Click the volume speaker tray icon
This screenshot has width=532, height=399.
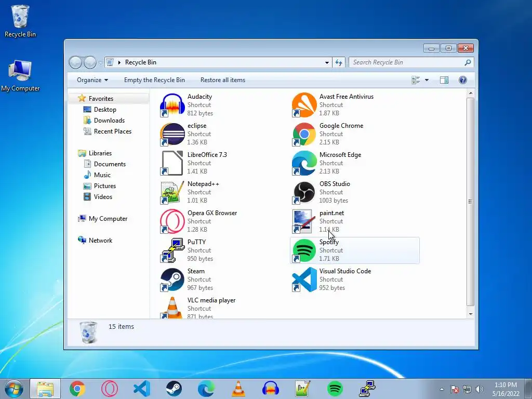pos(479,389)
